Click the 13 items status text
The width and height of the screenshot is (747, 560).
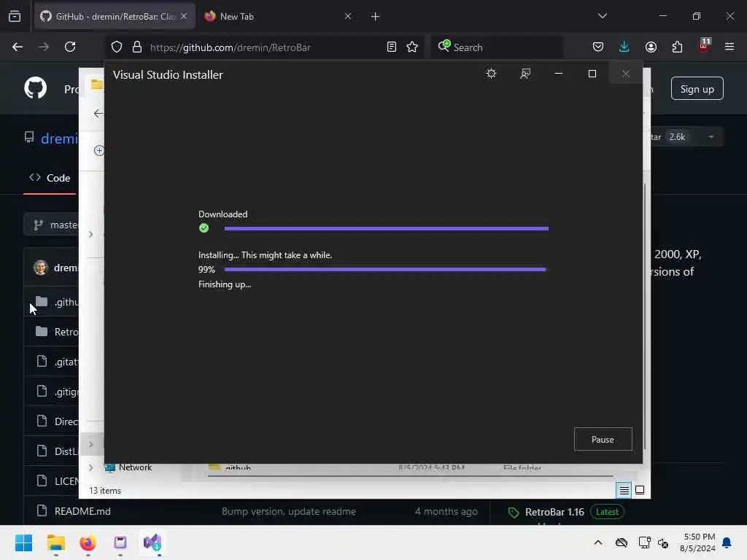point(105,491)
